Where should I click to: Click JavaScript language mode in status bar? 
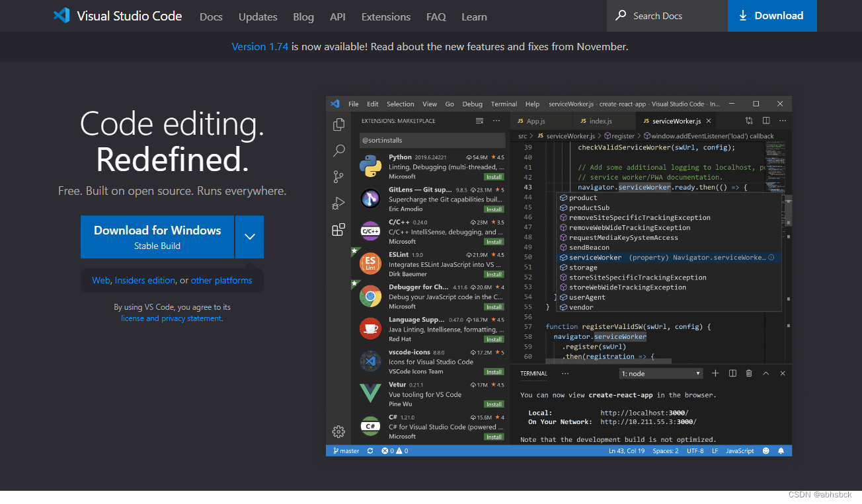click(x=740, y=450)
